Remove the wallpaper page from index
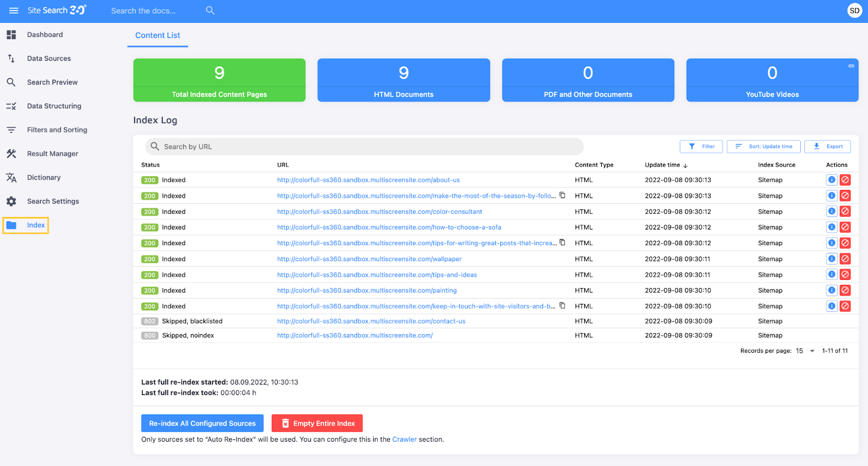The width and height of the screenshot is (868, 466). pyautogui.click(x=845, y=258)
